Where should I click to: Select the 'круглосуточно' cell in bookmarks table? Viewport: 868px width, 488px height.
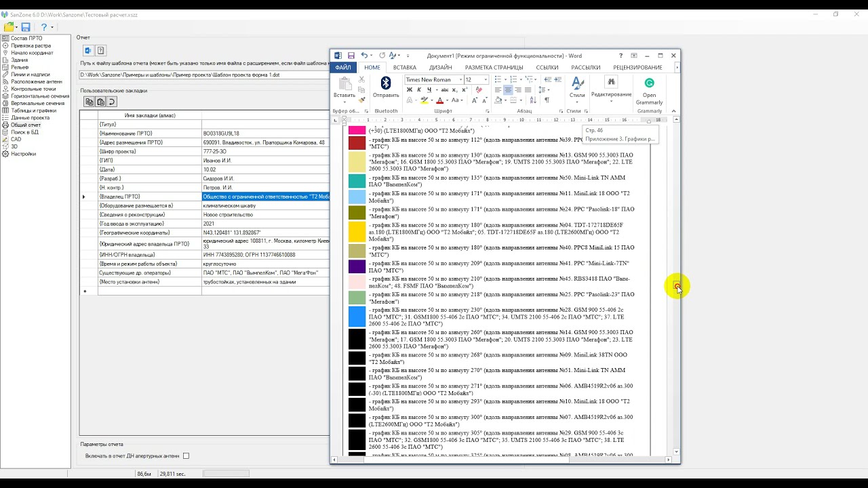[x=265, y=264]
